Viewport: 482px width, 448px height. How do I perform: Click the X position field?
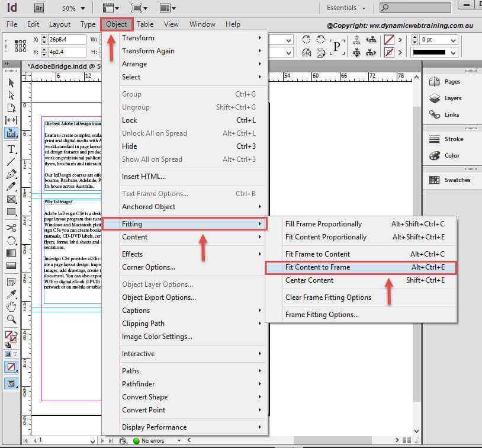click(x=68, y=40)
